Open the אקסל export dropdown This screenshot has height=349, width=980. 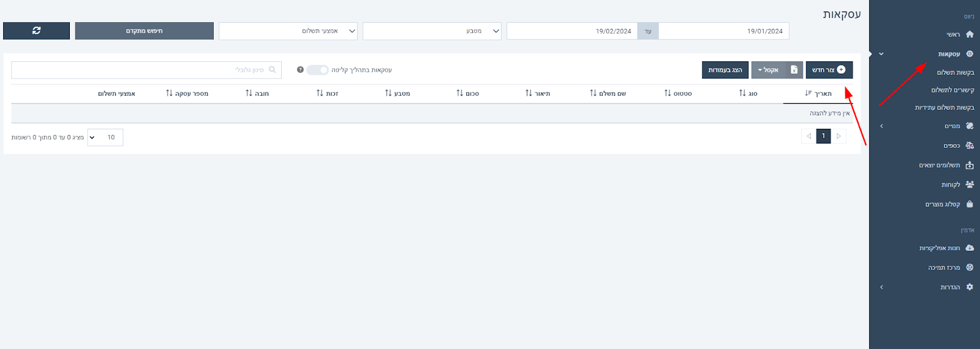pyautogui.click(x=768, y=70)
